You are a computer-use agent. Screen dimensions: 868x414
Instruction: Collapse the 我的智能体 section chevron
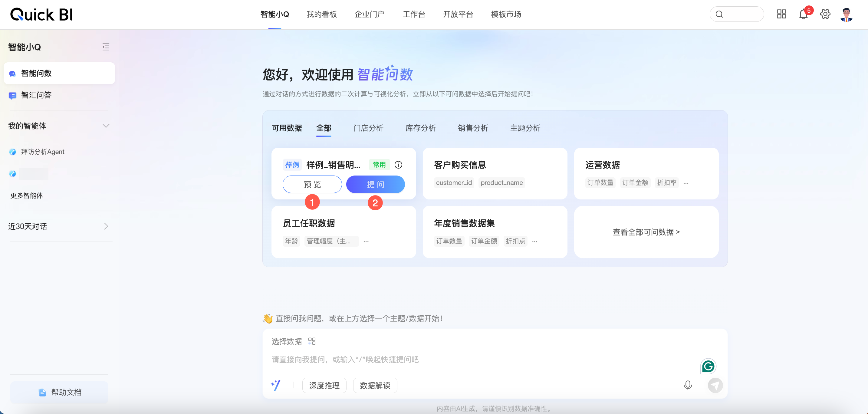[x=106, y=126]
